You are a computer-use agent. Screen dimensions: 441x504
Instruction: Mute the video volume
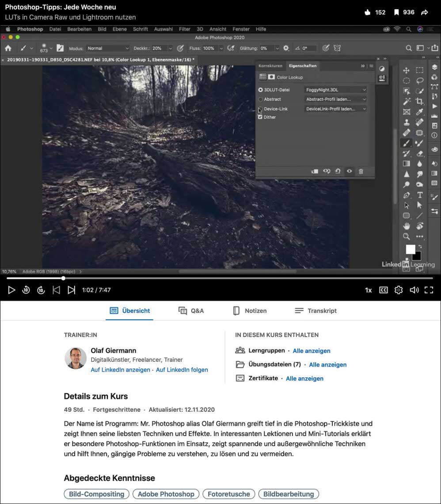pos(414,290)
